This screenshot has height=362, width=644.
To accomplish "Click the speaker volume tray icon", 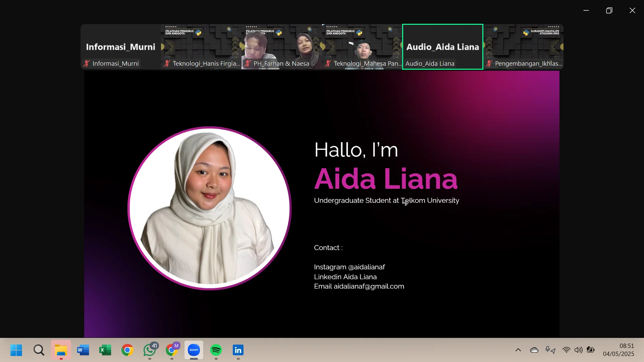I will (x=579, y=350).
